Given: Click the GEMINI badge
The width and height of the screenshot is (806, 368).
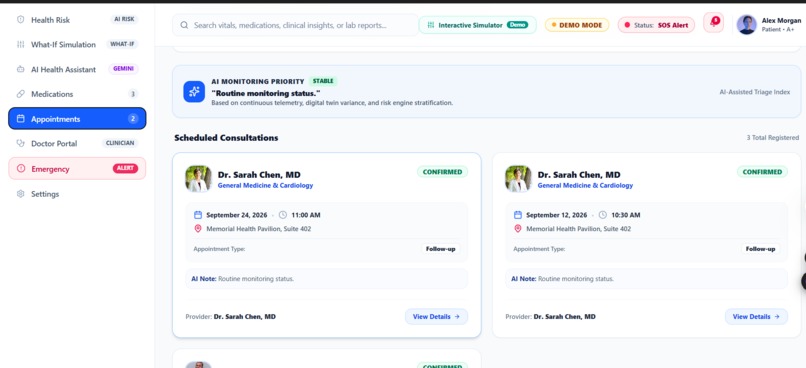Looking at the screenshot, I should 123,69.
